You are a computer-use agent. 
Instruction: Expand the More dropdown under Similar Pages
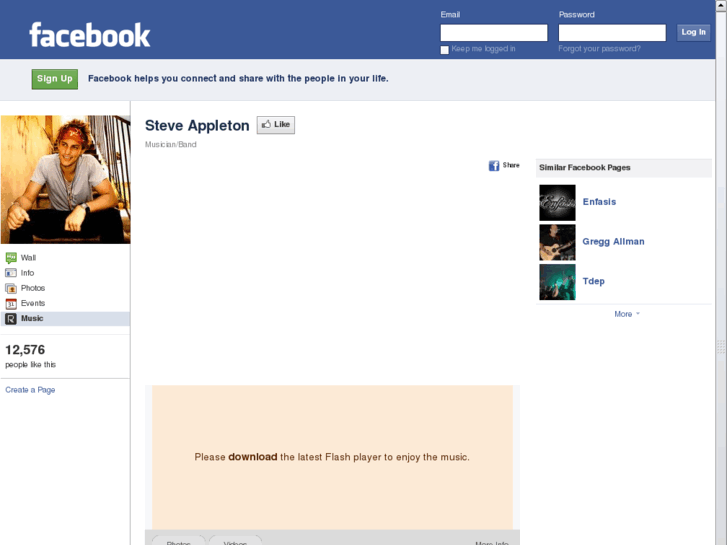627,314
